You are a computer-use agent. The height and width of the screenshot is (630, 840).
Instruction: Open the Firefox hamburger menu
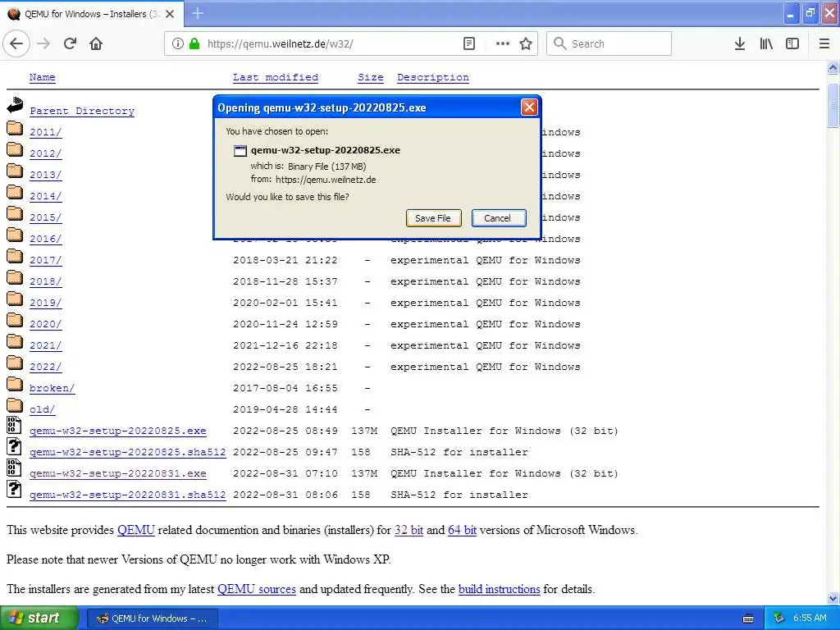[824, 44]
